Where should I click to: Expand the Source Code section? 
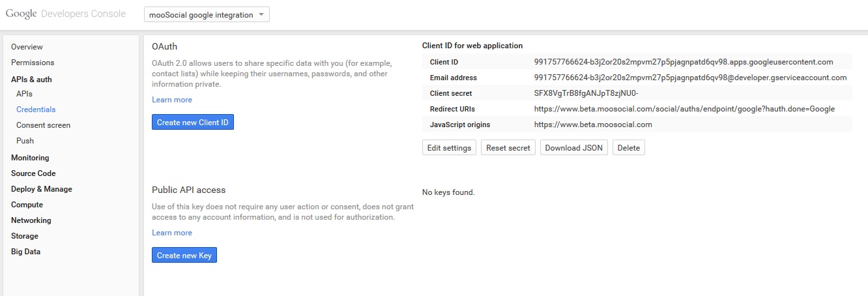tap(33, 173)
